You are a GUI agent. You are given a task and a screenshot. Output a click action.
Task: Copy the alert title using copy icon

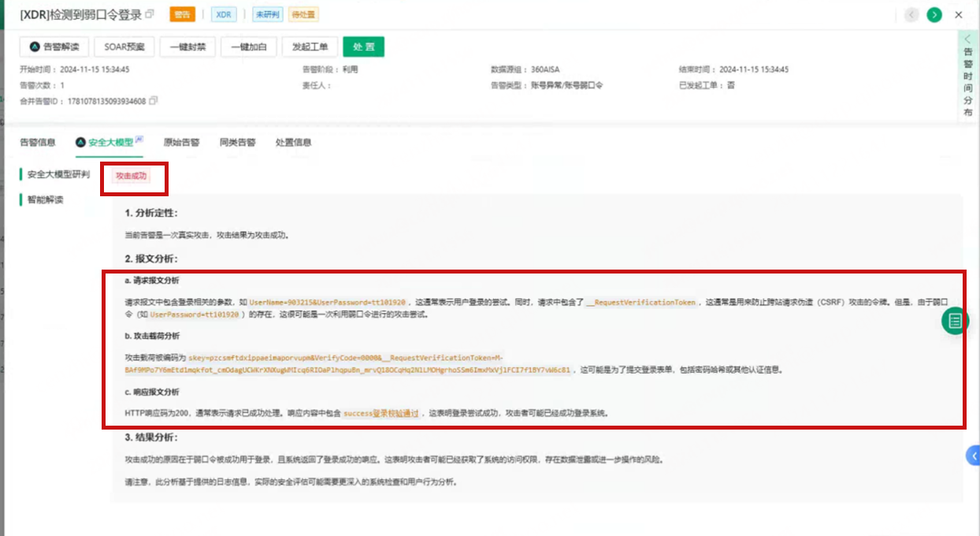150,15
